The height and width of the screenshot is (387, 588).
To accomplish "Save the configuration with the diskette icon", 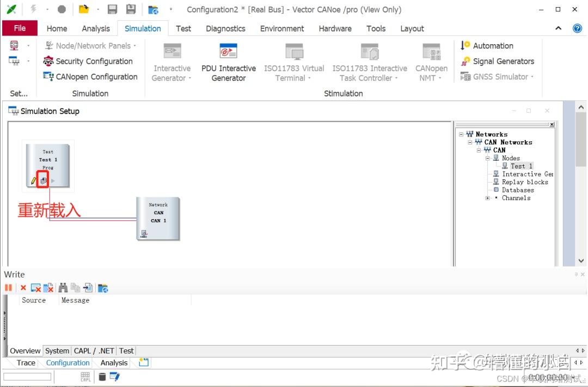I will 113,9.
